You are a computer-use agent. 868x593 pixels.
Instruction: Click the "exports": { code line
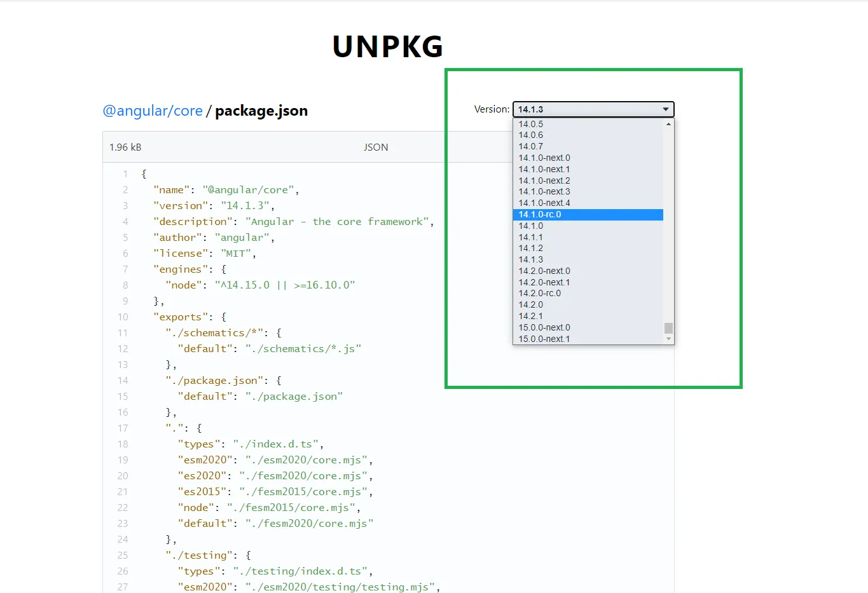click(x=189, y=317)
